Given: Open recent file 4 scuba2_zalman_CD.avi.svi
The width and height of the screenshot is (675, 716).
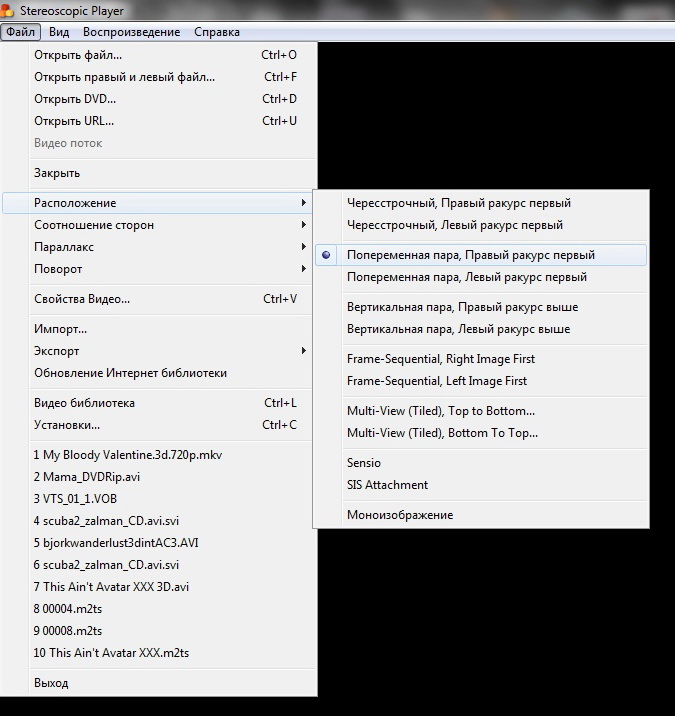Looking at the screenshot, I should (x=159, y=521).
